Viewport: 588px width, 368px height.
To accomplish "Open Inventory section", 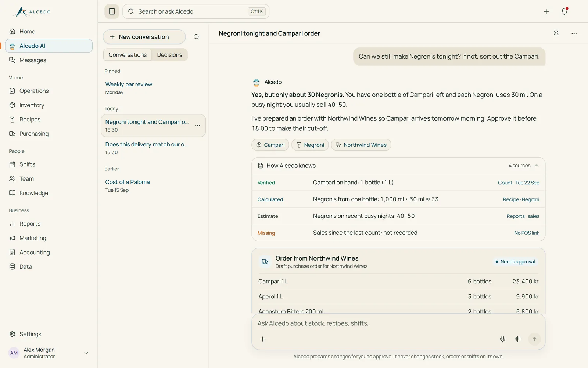I will point(49,105).
